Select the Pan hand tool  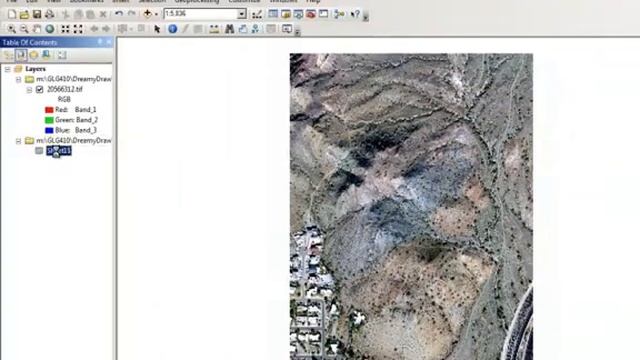coord(37,29)
